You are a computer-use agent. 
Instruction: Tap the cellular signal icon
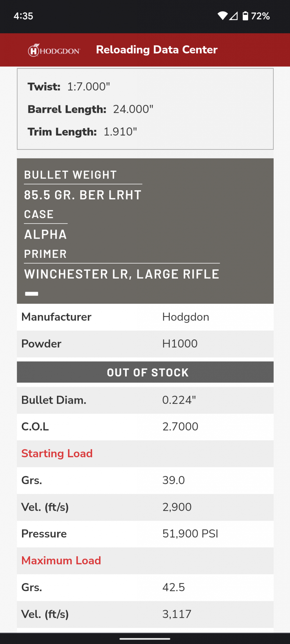click(x=233, y=16)
